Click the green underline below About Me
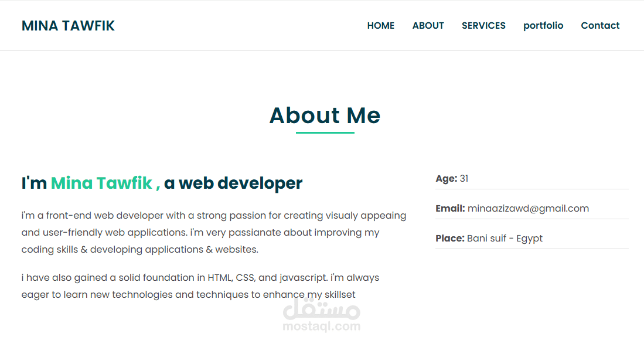Image resolution: width=644 pixels, height=340 pixels. tap(325, 132)
